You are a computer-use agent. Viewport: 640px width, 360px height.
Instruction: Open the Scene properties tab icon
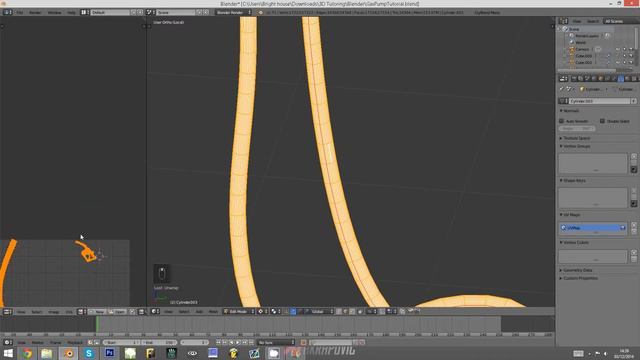587,79
